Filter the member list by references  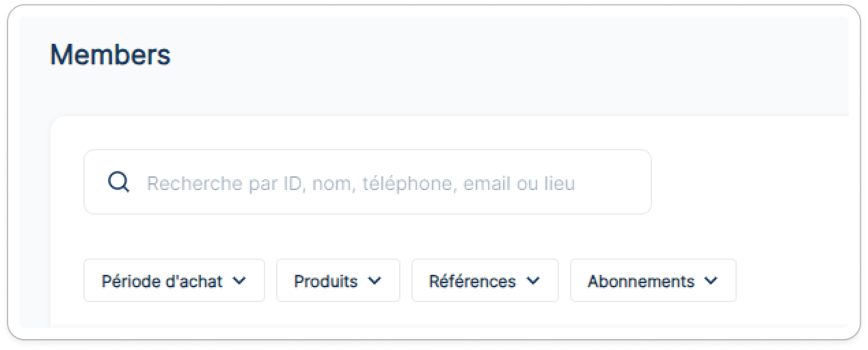click(485, 280)
